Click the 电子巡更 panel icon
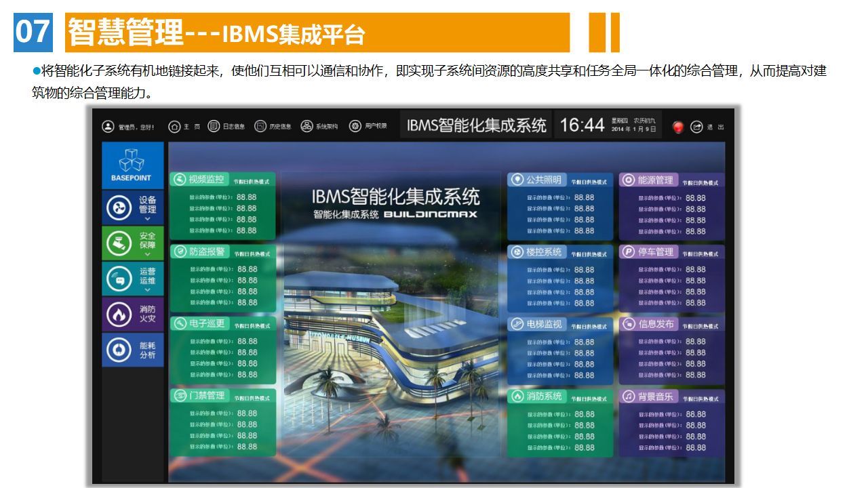Screen dimensions: 868x488 (180, 323)
